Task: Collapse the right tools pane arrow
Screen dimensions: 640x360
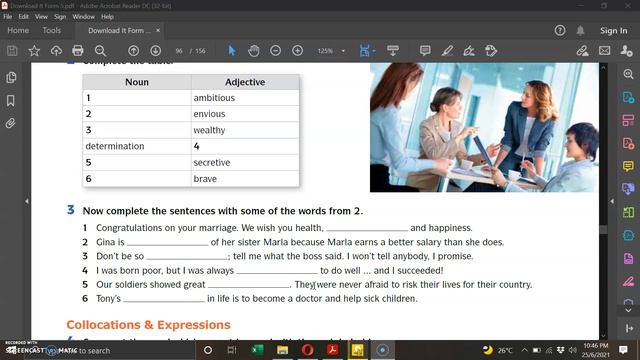Action: click(612, 201)
